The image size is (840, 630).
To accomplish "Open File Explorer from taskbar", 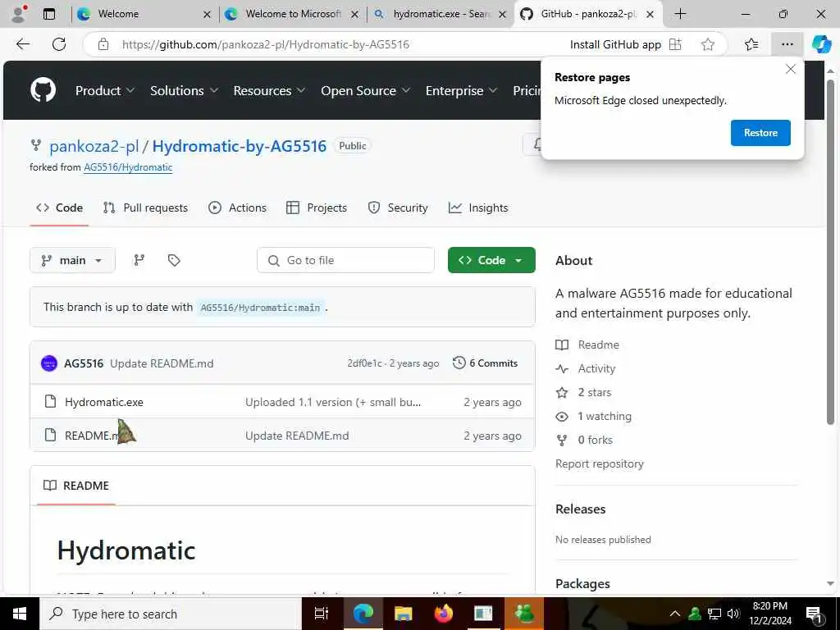I will coord(403,614).
